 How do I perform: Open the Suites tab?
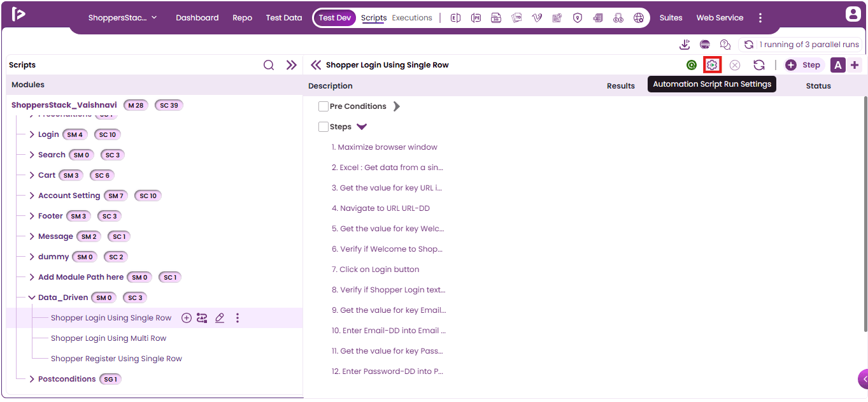click(x=671, y=18)
